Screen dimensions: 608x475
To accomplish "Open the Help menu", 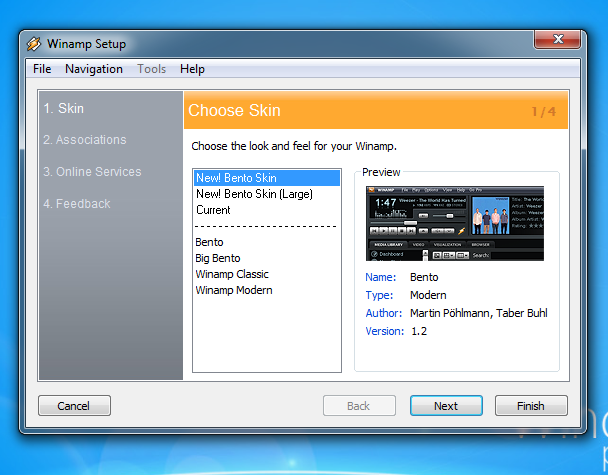I will pyautogui.click(x=192, y=69).
